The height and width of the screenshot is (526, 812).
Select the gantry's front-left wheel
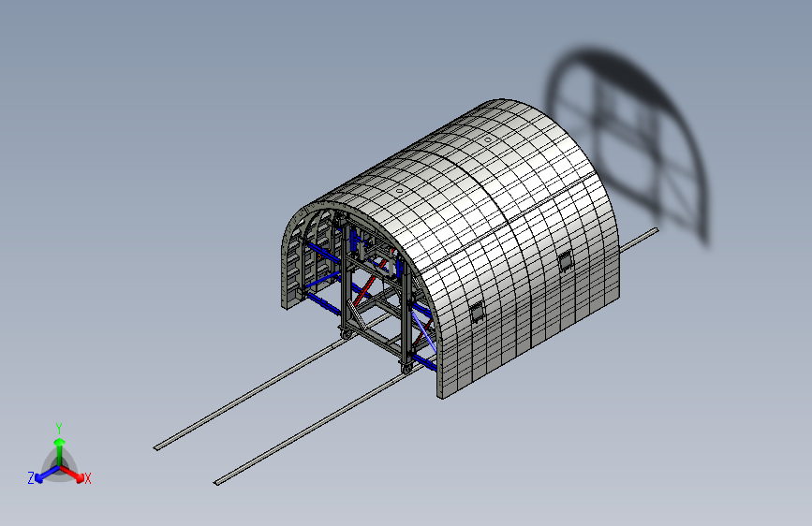(346, 334)
